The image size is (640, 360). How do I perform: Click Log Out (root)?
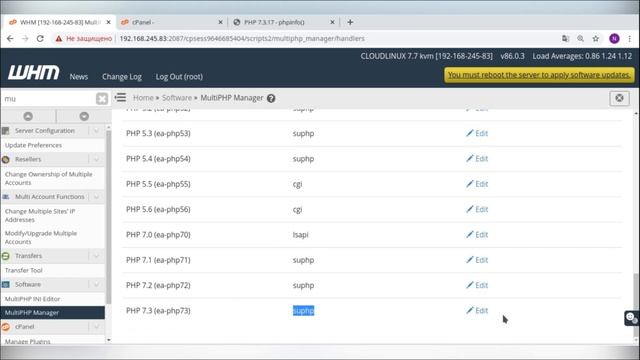179,77
